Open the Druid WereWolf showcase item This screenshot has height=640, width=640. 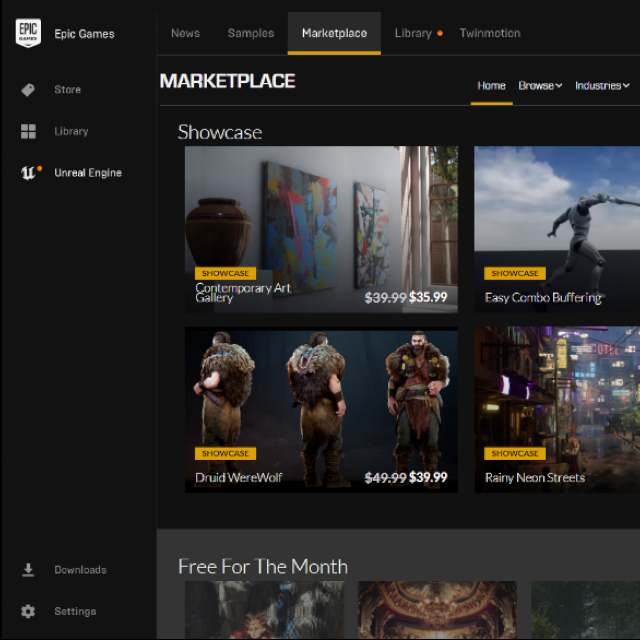point(321,409)
